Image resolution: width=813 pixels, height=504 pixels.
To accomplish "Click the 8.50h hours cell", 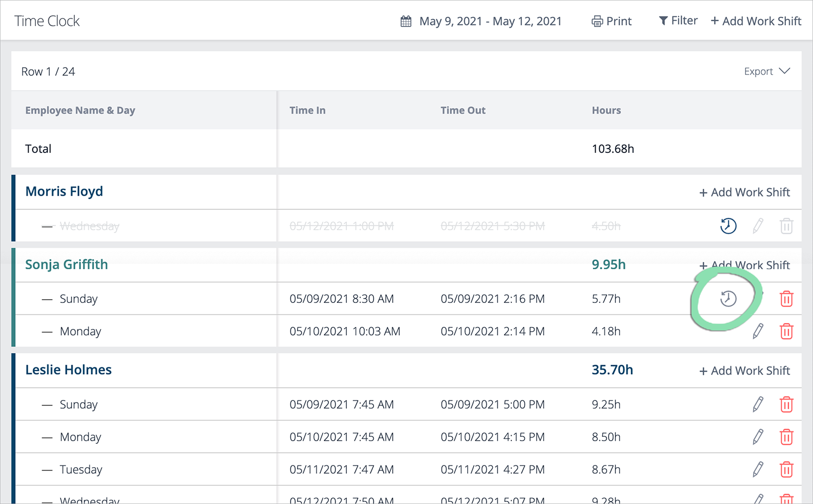I will point(606,437).
